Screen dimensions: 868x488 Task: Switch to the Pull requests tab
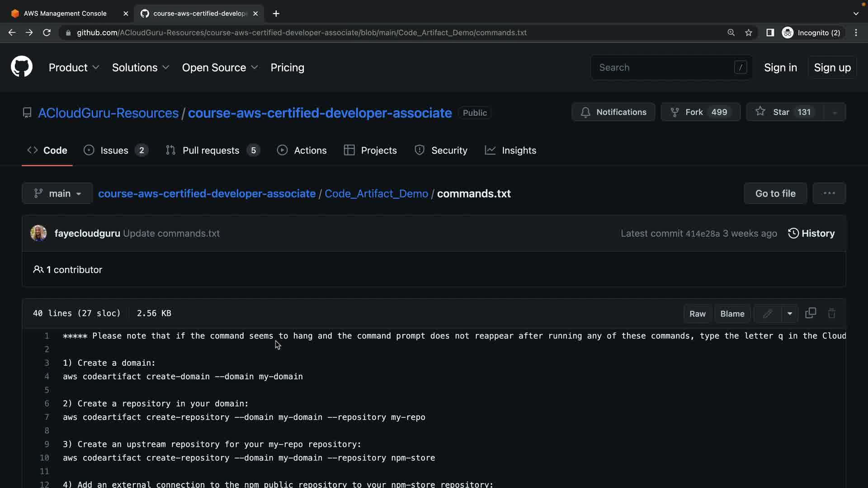[x=211, y=150]
